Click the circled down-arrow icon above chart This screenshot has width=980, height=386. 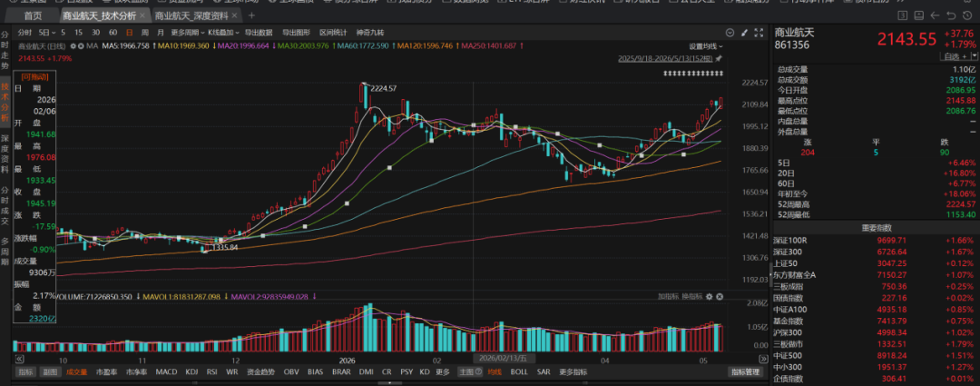[x=730, y=33]
